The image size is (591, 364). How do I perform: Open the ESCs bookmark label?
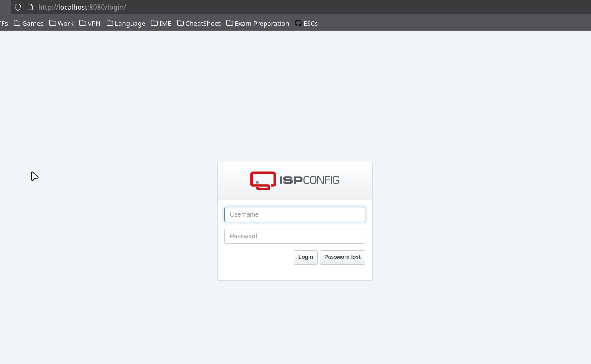pyautogui.click(x=310, y=24)
